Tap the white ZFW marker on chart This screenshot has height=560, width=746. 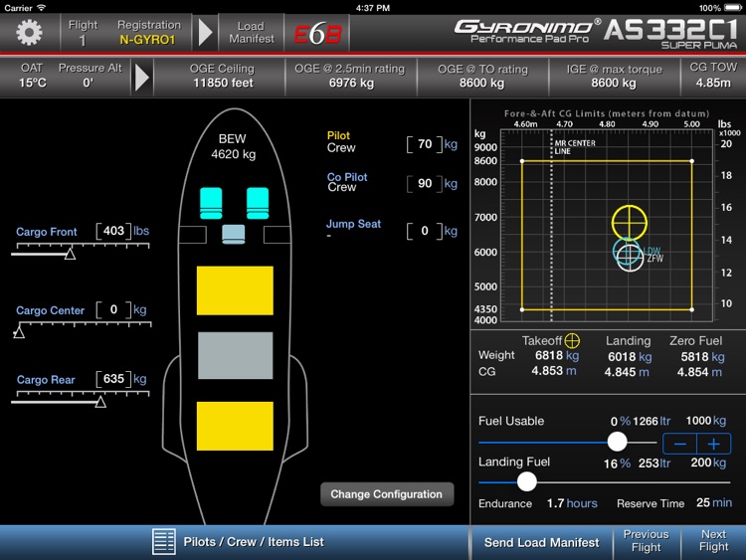630,258
